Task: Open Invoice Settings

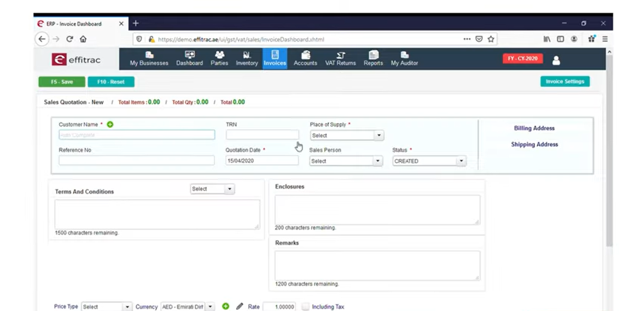Action: [565, 81]
